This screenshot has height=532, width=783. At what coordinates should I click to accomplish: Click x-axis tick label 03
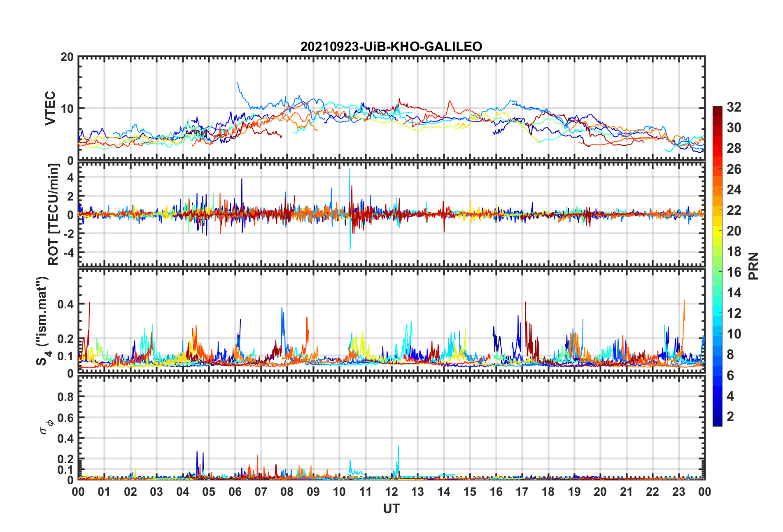pyautogui.click(x=156, y=492)
